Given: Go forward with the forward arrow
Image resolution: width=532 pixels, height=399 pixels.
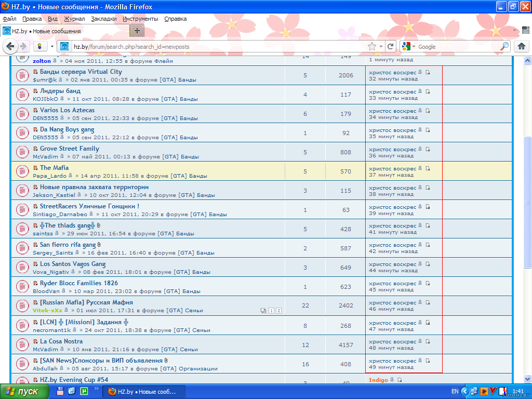Looking at the screenshot, I should (x=23, y=46).
